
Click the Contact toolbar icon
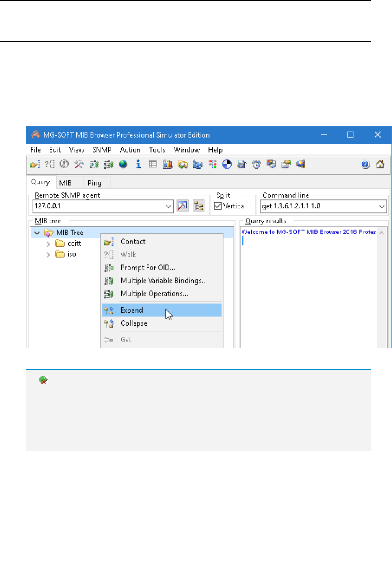pos(35,164)
